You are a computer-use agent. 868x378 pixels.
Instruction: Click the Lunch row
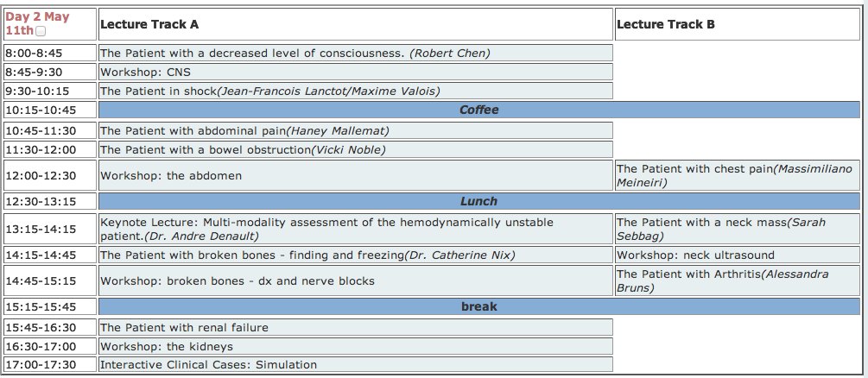point(478,202)
